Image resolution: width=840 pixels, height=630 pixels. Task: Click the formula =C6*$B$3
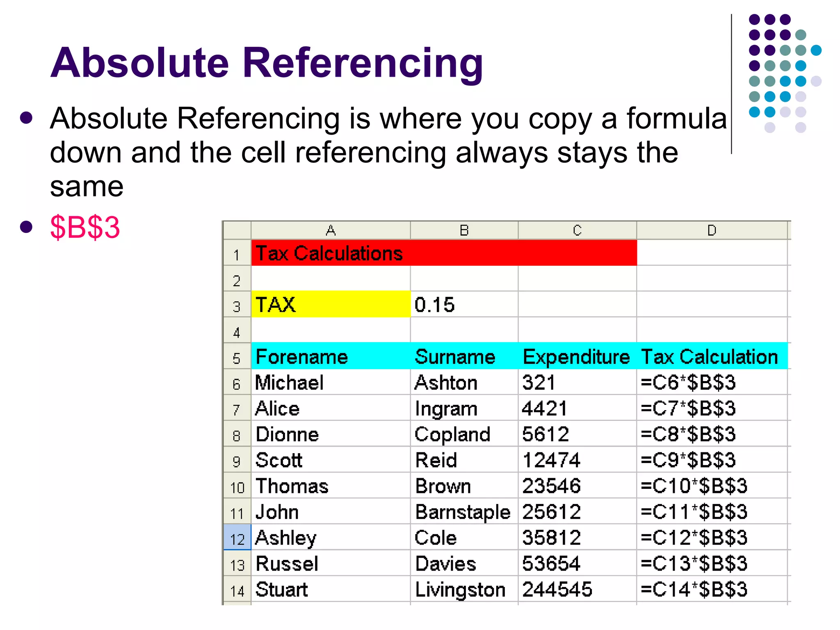(x=712, y=382)
